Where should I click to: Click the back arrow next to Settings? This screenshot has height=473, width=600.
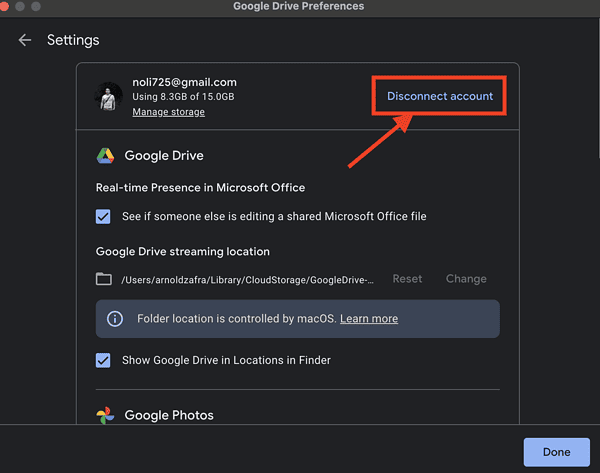pos(25,40)
